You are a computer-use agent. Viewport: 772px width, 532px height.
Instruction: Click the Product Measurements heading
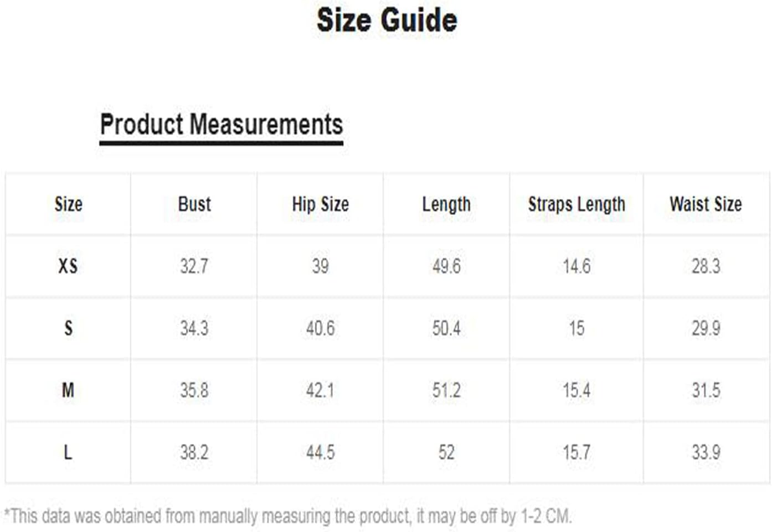click(x=222, y=124)
